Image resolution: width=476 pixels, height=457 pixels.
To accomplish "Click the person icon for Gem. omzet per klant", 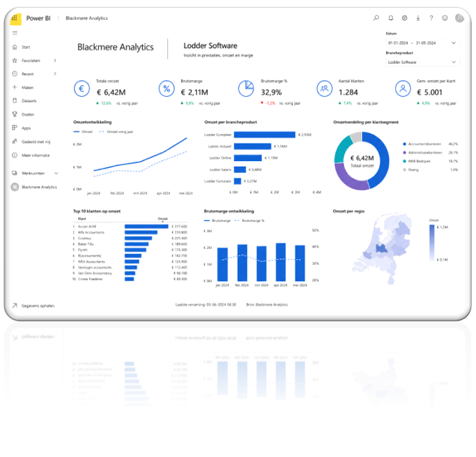I will click(403, 88).
